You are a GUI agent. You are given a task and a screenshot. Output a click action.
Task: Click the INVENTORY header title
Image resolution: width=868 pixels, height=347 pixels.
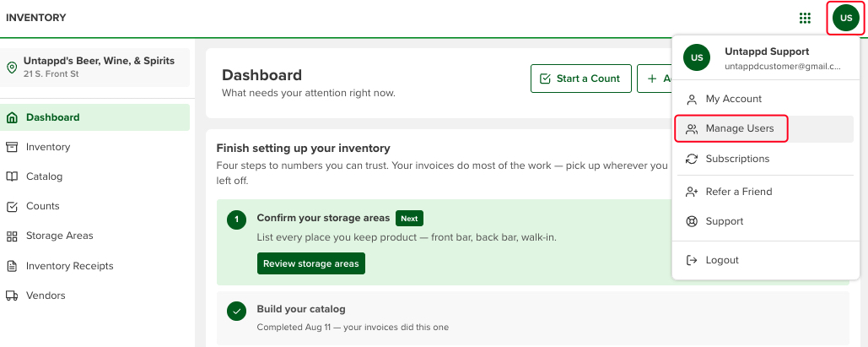tap(36, 18)
